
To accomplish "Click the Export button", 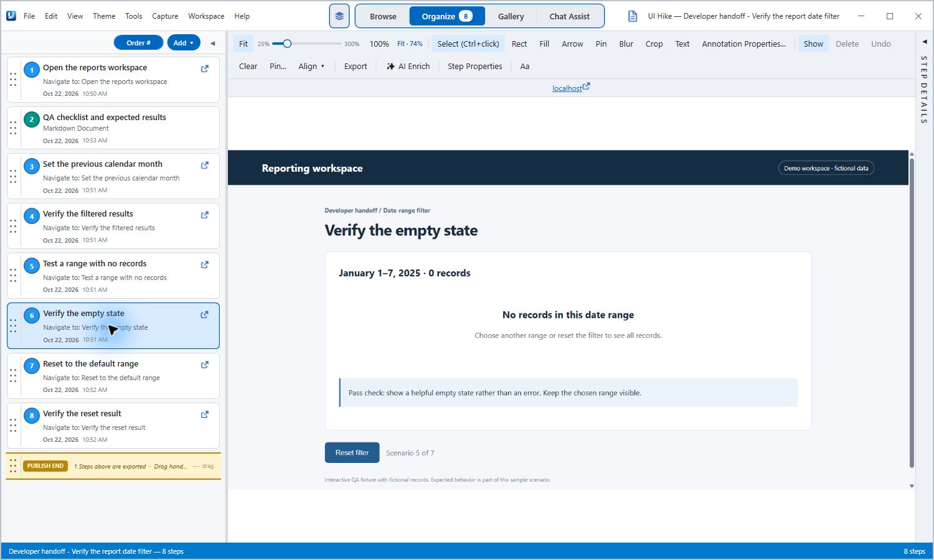I will [356, 66].
